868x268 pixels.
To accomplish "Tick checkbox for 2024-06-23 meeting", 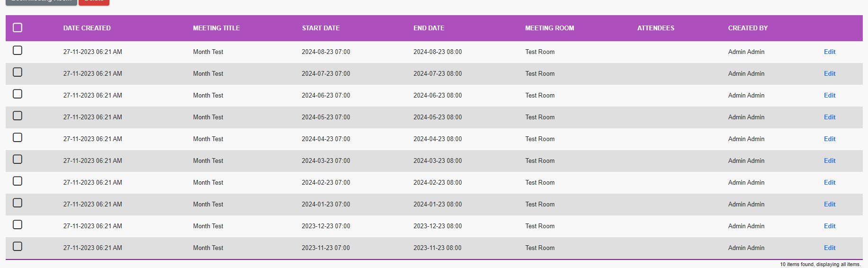I will 18,94.
